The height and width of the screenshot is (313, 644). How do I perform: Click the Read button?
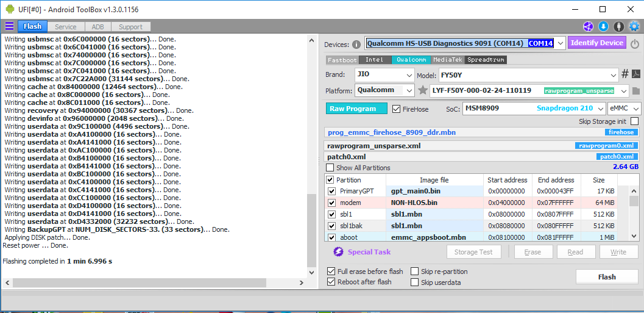click(x=575, y=252)
